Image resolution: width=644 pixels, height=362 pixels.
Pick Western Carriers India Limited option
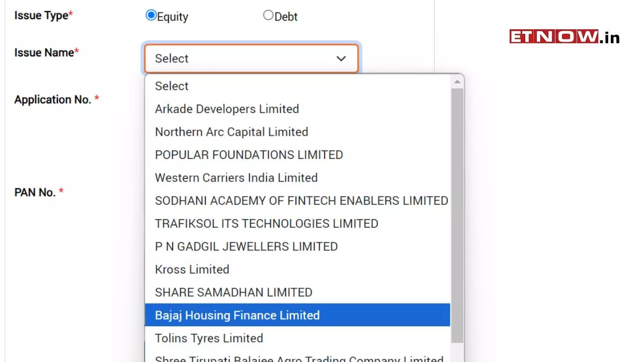(x=297, y=178)
